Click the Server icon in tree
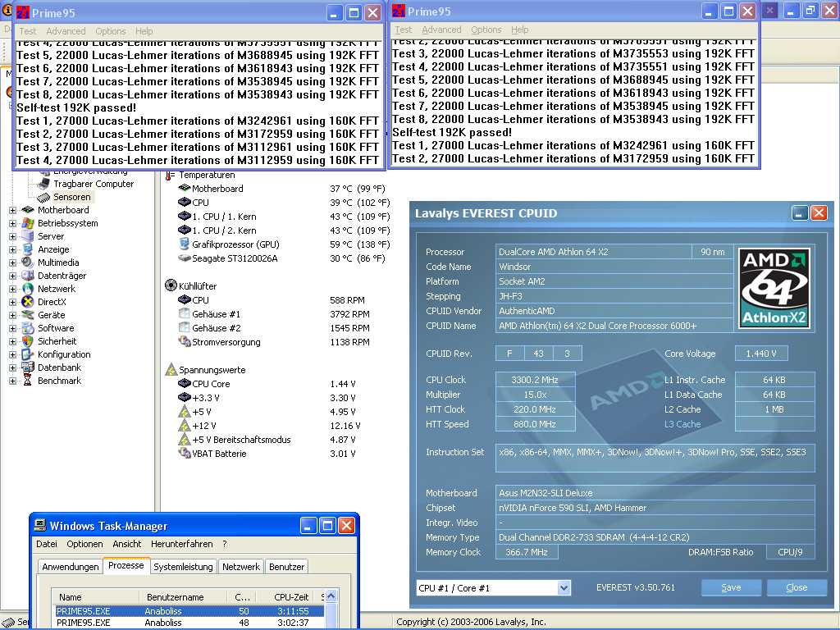The width and height of the screenshot is (840, 630). click(28, 236)
